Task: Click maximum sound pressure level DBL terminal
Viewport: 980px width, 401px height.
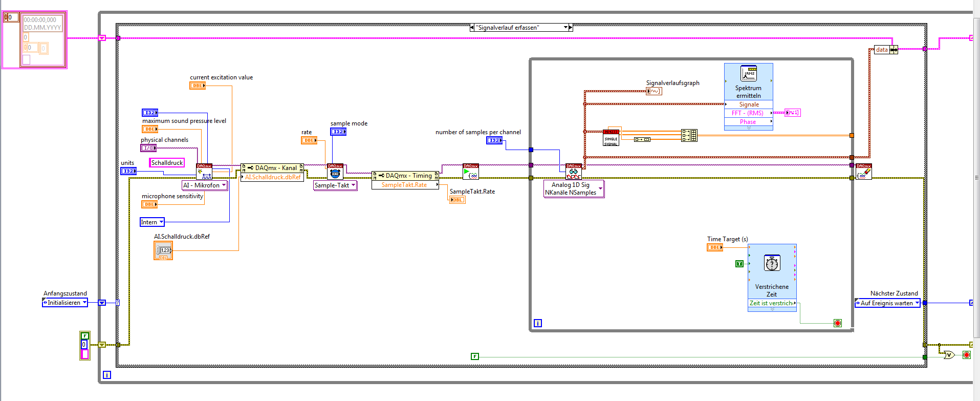Action: tap(150, 129)
